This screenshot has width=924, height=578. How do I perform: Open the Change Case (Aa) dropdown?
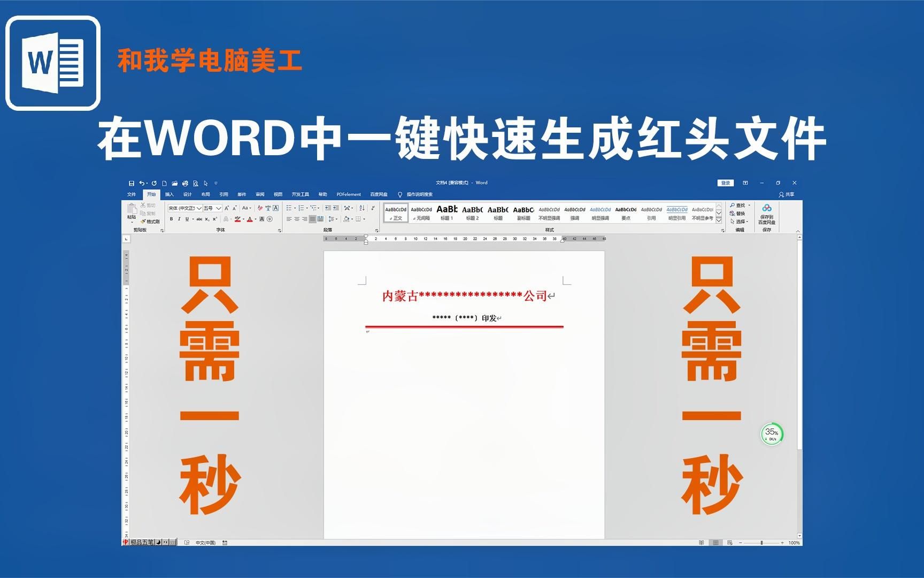click(x=247, y=208)
